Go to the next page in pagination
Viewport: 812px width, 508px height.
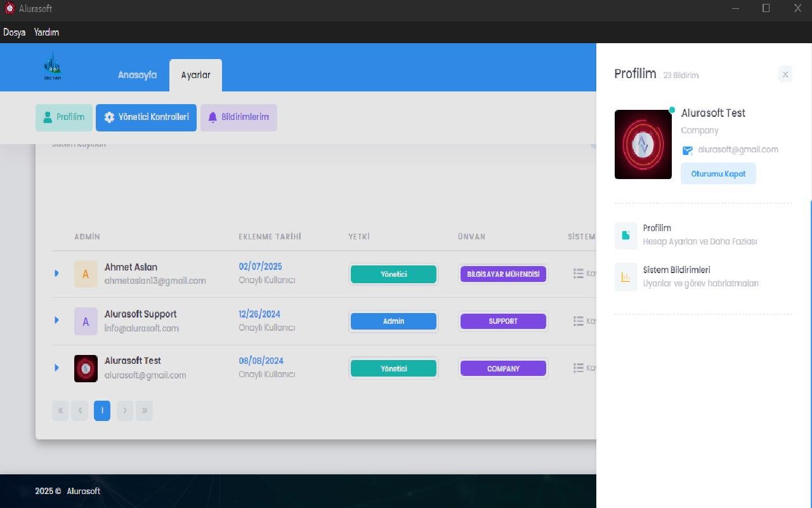tap(125, 410)
